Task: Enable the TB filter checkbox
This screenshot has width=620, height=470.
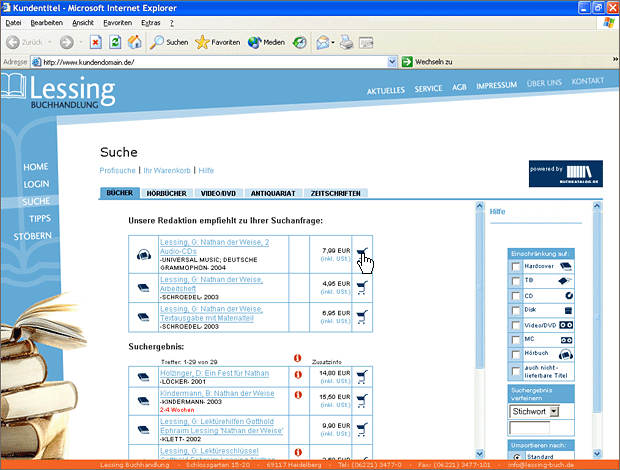Action: (x=516, y=281)
